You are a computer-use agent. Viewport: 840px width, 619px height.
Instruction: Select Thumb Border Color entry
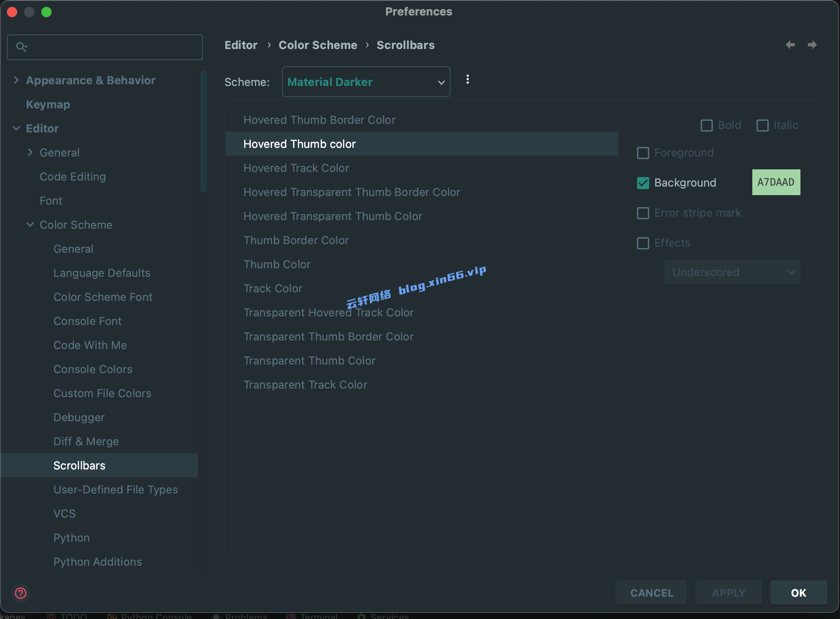[422, 240]
